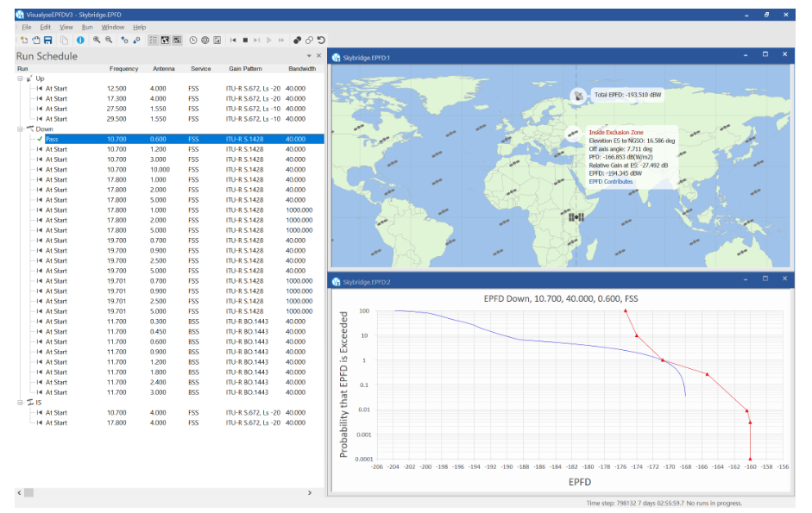Image resolution: width=812 pixels, height=513 pixels.
Task: Save the file with the floppy disk icon
Action: tap(47, 40)
